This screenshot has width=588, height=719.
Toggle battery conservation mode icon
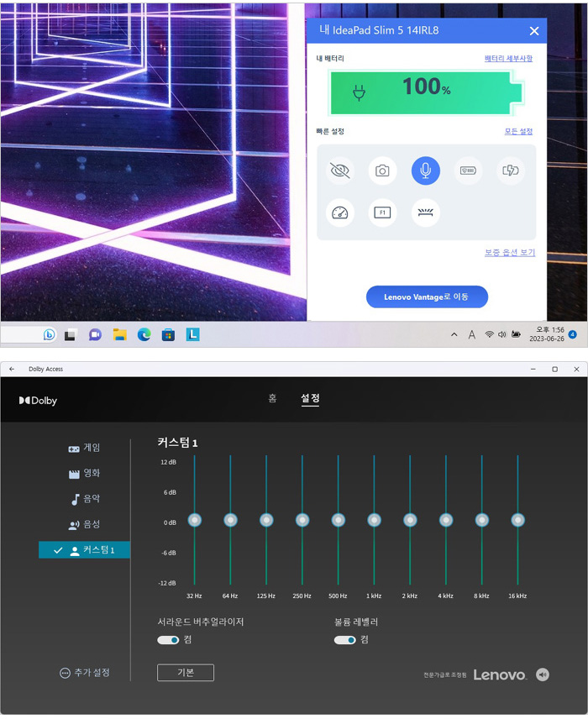[x=468, y=171]
